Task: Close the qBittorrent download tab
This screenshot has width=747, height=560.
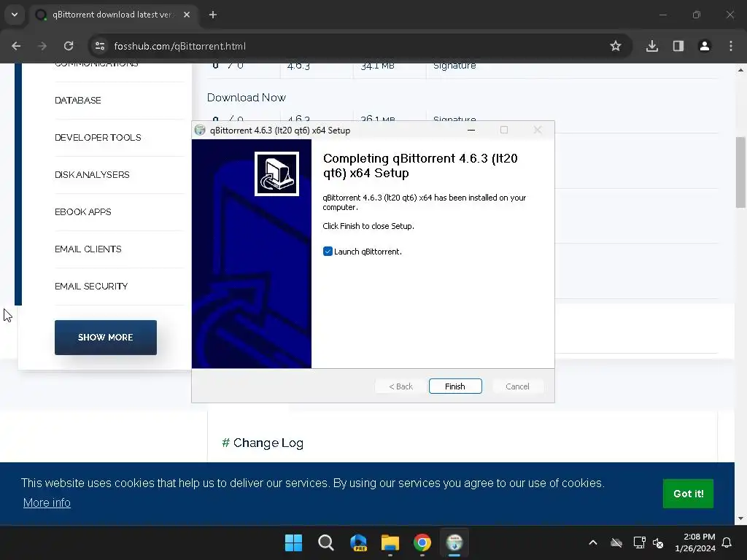Action: click(187, 15)
